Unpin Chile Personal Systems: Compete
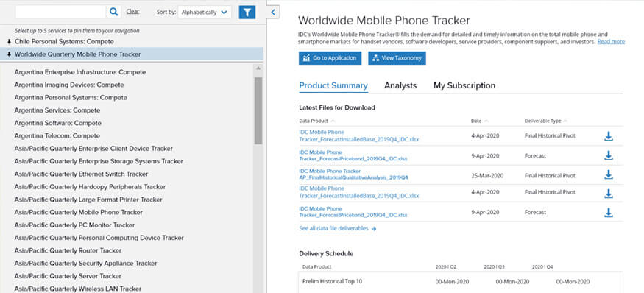The width and height of the screenshot is (644, 293). (9, 41)
